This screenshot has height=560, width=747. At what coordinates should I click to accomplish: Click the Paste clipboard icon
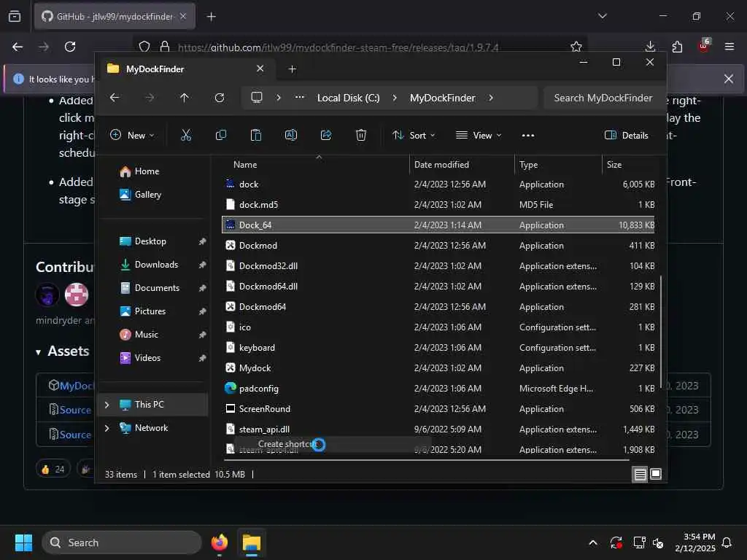256,135
